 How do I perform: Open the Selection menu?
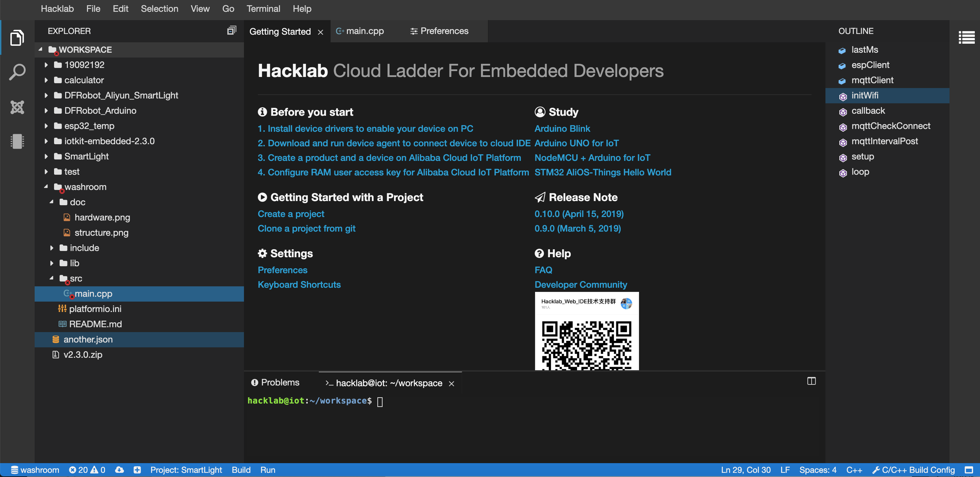coord(159,9)
